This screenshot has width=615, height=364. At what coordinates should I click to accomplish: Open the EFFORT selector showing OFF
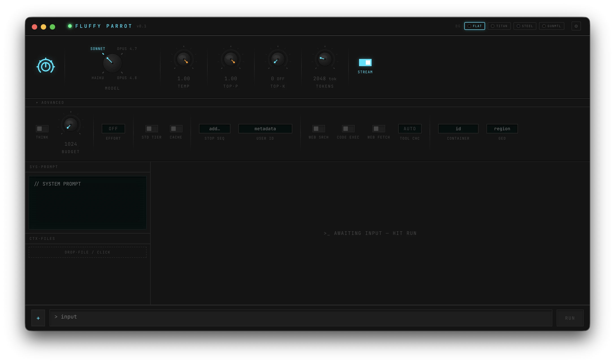click(x=113, y=128)
